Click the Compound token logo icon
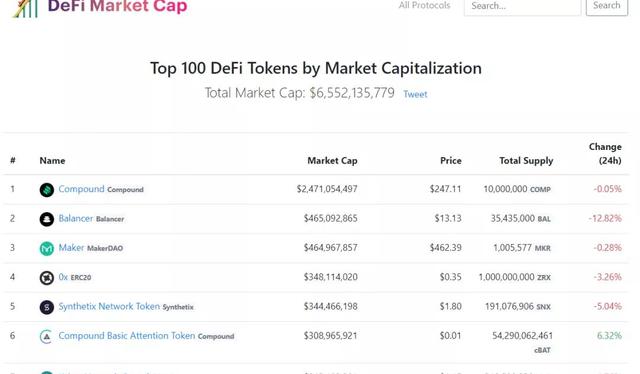640x374 pixels. 47,190
